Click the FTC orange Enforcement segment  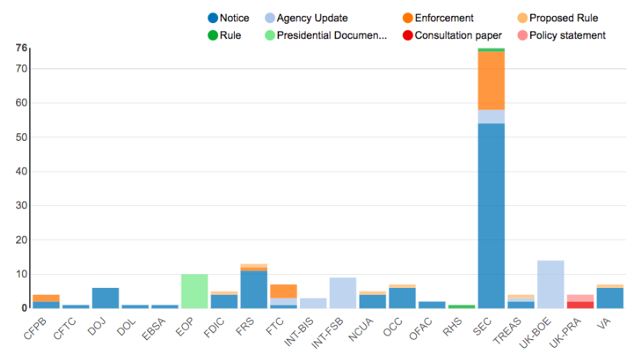point(283,291)
